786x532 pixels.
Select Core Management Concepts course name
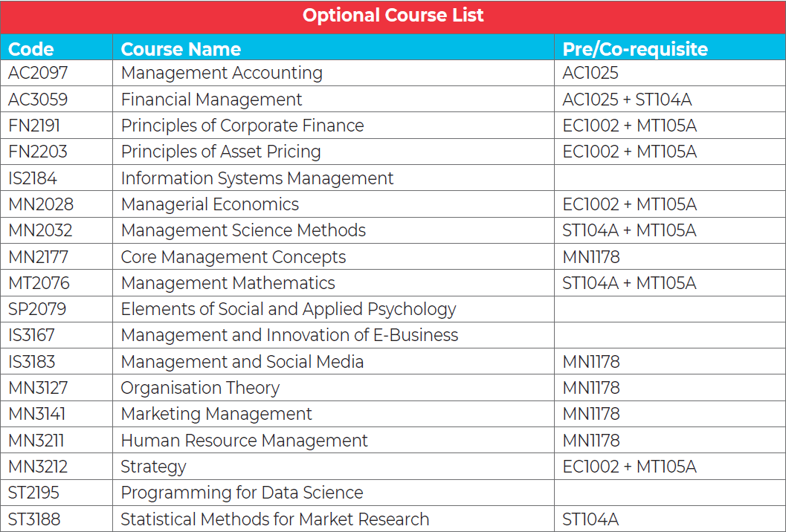(x=233, y=257)
